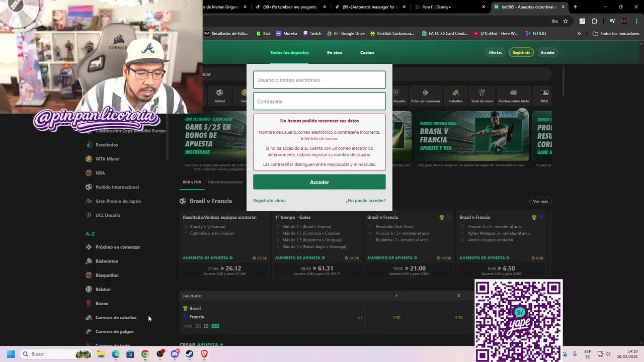Viewport: 644px width, 362px height.
Task: Click the Regístrate header button
Action: 521,53
